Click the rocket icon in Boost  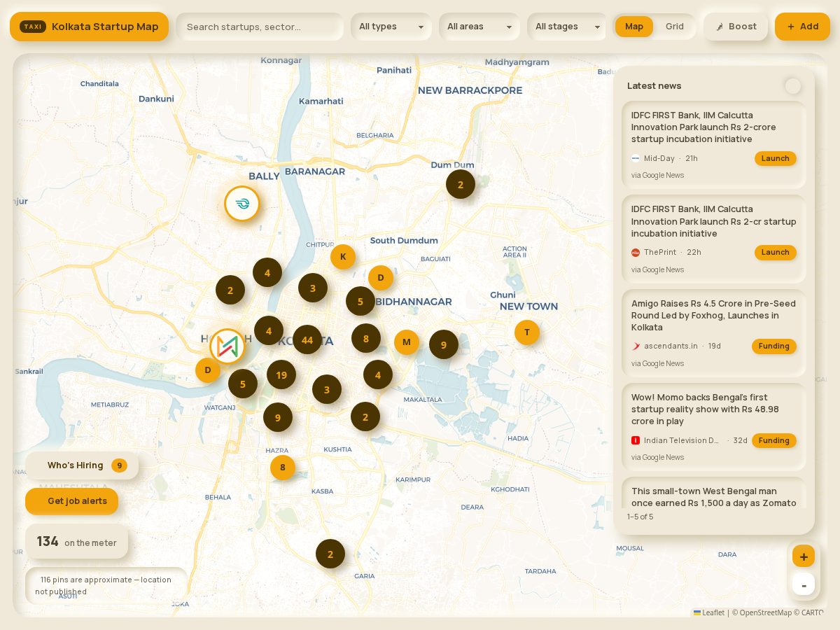(720, 27)
